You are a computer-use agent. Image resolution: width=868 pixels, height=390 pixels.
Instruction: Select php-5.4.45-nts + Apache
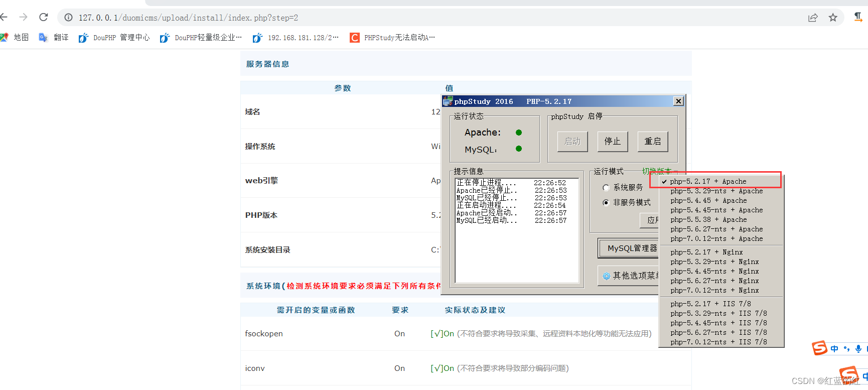(720, 210)
